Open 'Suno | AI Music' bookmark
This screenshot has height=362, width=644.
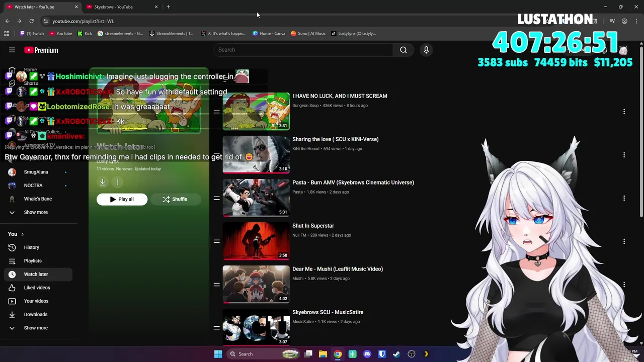(308, 34)
